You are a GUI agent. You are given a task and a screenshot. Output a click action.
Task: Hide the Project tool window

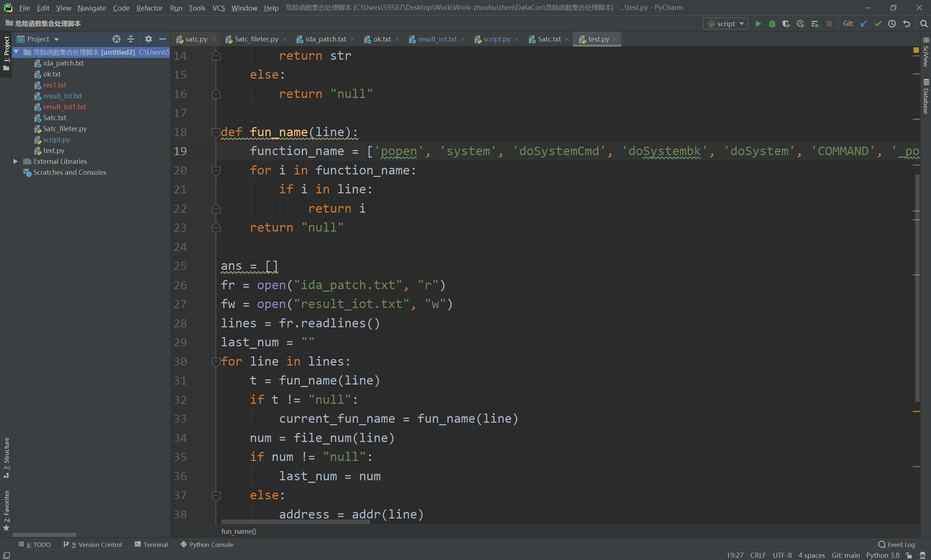tap(163, 39)
